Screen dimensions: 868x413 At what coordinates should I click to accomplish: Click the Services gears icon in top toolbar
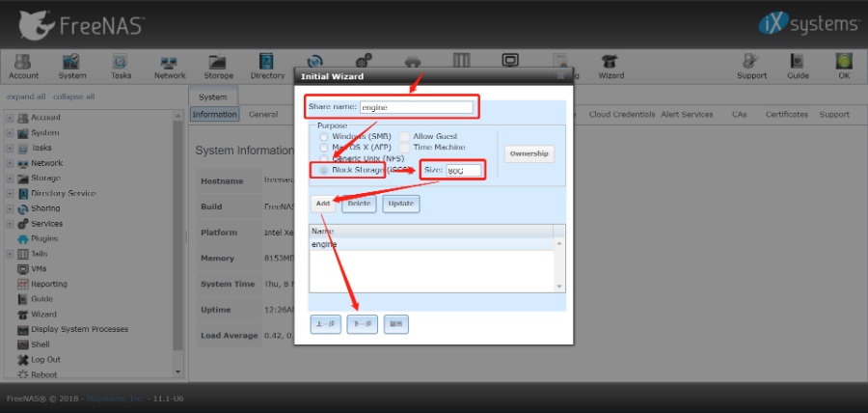(364, 61)
